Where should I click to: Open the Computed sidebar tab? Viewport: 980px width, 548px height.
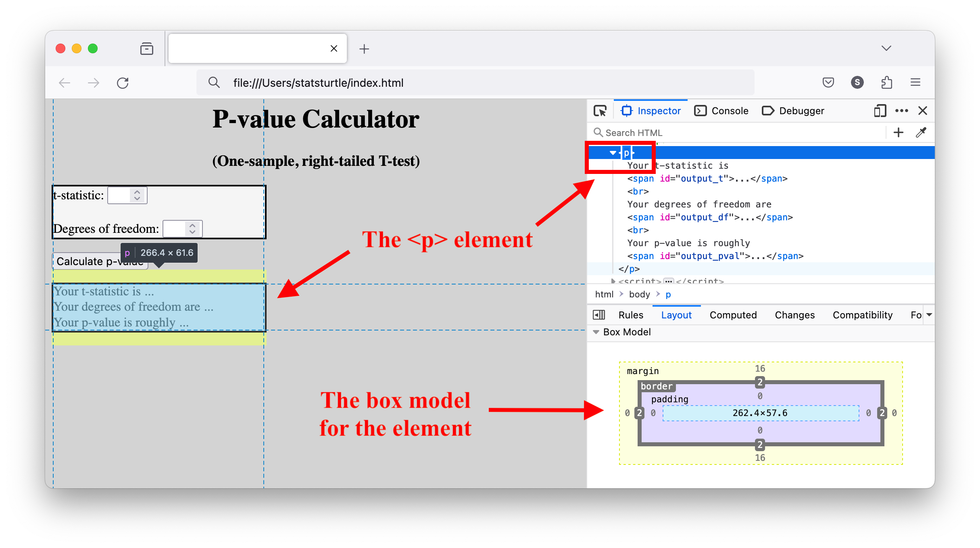click(x=733, y=315)
